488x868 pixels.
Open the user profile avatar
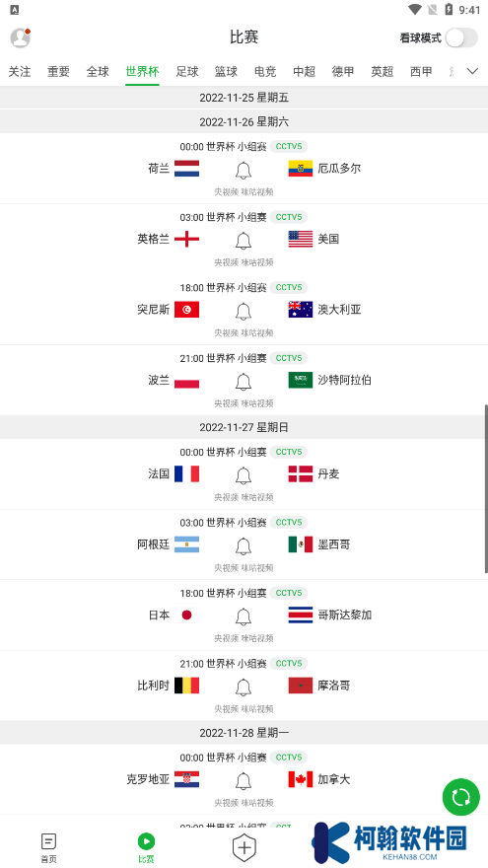point(20,37)
